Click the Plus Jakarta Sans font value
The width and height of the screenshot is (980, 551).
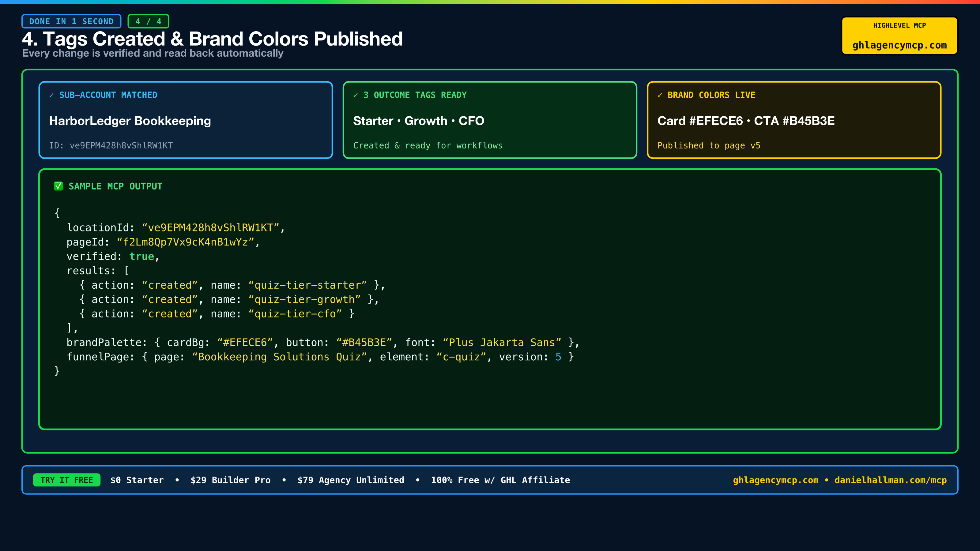(x=502, y=342)
